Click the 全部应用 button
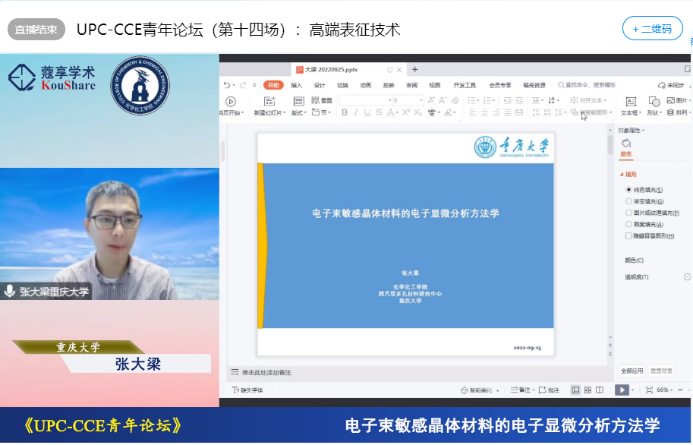The width and height of the screenshot is (693, 445). 632,369
